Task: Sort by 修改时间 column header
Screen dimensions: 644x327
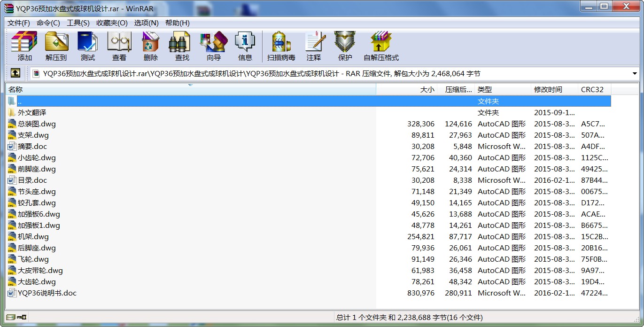Action: coord(555,89)
